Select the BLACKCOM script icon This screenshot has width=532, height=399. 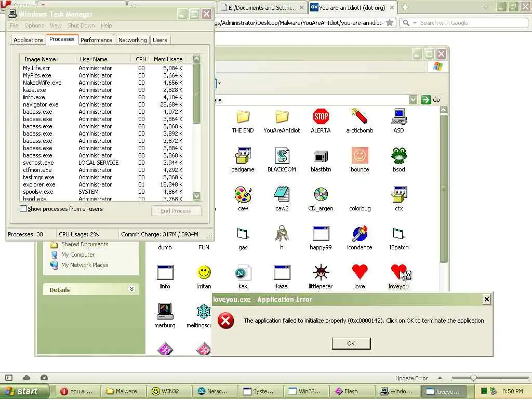tap(282, 156)
